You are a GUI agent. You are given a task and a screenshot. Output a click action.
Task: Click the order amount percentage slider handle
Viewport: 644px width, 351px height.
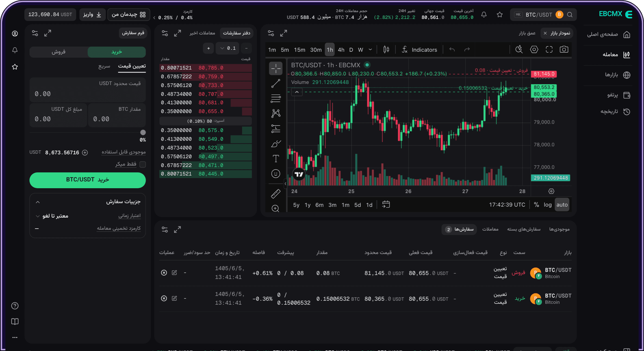point(143,132)
